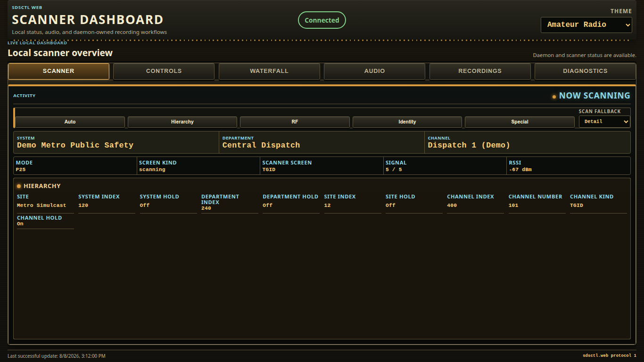Click system name Demo Metro Public Safety
644x362 pixels.
click(x=75, y=145)
